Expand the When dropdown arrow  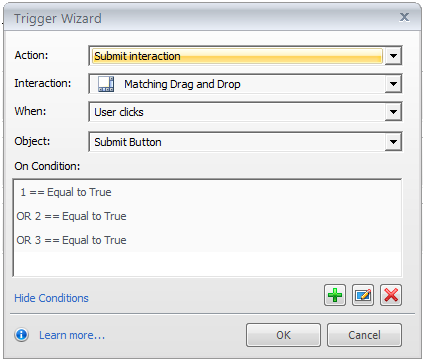[393, 112]
